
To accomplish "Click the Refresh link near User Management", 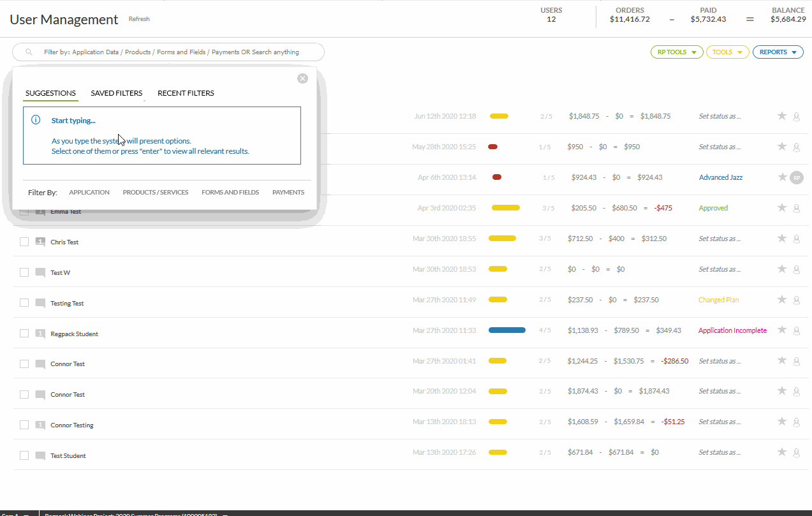I will (139, 18).
